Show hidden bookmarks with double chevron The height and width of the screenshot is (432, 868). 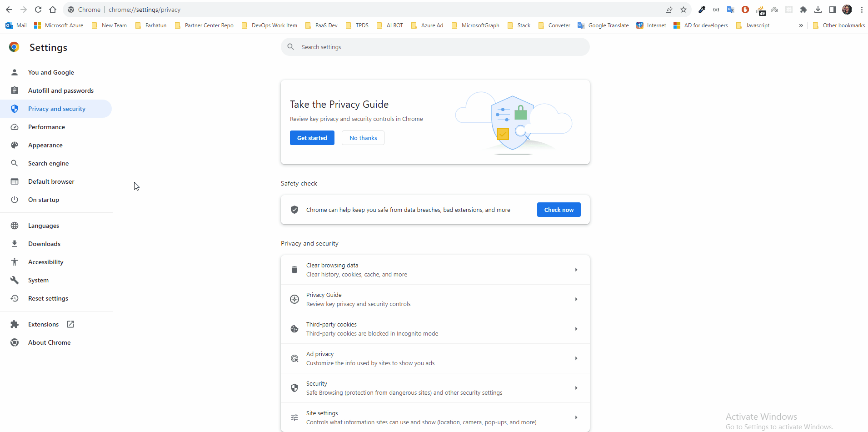tap(801, 25)
